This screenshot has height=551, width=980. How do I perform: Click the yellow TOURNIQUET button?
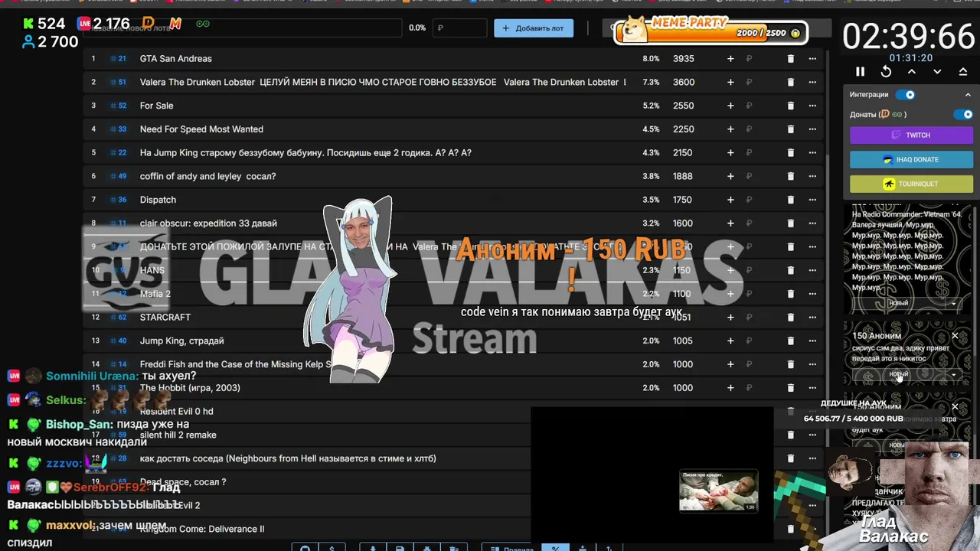point(911,184)
